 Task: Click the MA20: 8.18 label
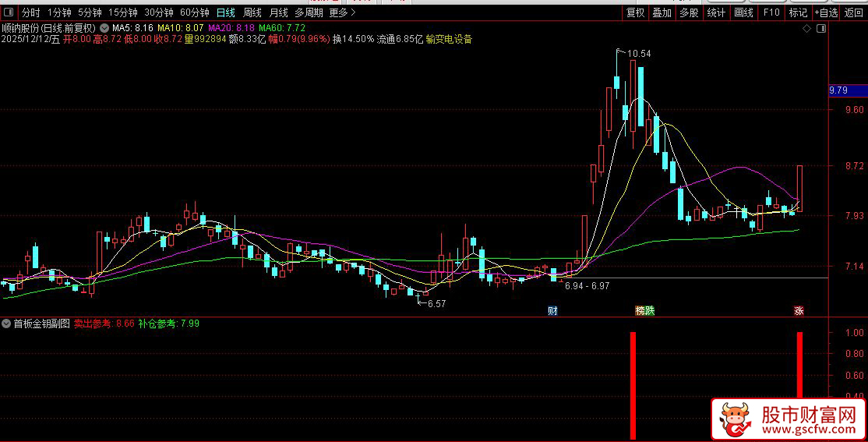click(231, 28)
